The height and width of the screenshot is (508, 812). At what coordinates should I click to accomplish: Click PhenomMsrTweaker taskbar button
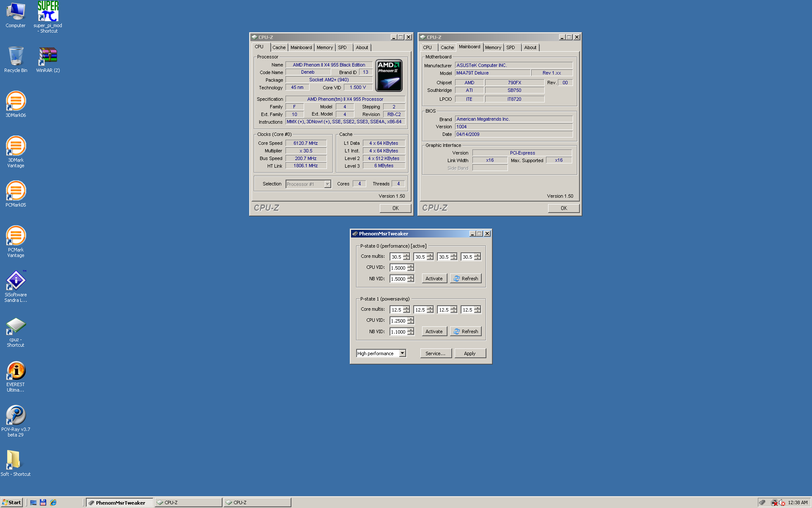pos(120,502)
